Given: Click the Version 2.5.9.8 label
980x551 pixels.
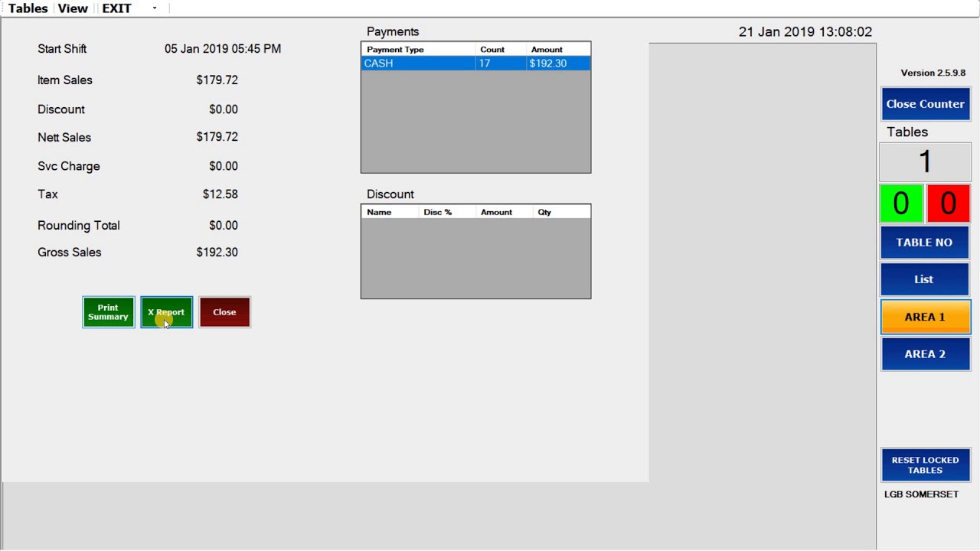Looking at the screenshot, I should (x=933, y=73).
